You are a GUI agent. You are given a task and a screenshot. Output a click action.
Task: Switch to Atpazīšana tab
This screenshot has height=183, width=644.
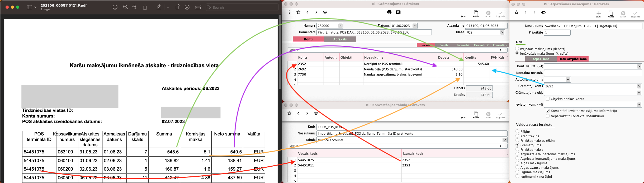(541, 59)
